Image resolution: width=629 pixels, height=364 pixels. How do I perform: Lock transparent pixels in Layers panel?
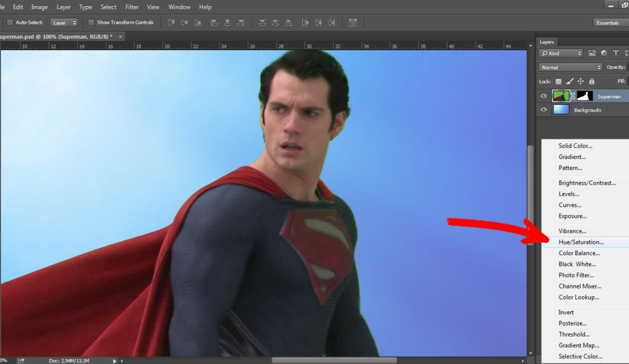[558, 82]
